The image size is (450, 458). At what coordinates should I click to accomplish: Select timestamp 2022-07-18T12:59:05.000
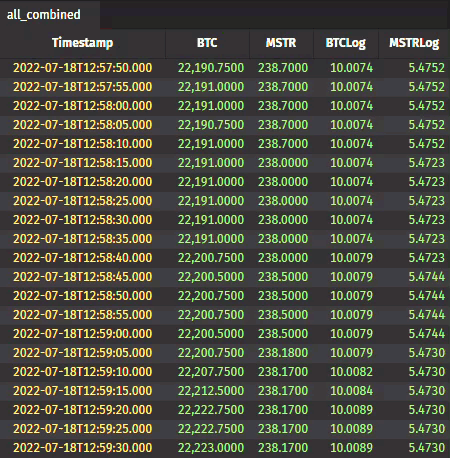[83, 353]
